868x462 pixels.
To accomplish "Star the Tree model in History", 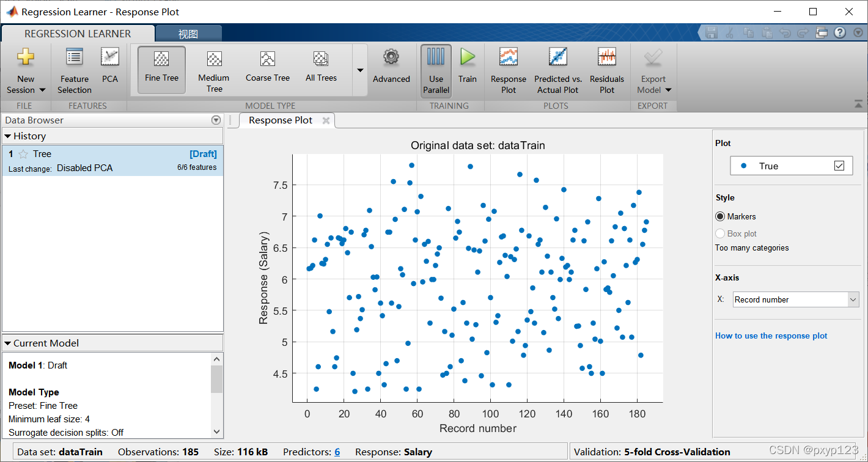I will coord(23,154).
